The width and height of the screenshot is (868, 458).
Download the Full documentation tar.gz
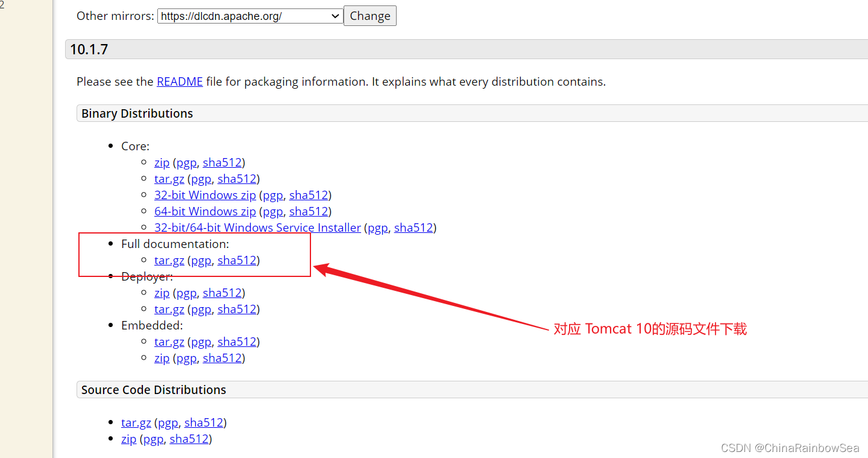169,260
